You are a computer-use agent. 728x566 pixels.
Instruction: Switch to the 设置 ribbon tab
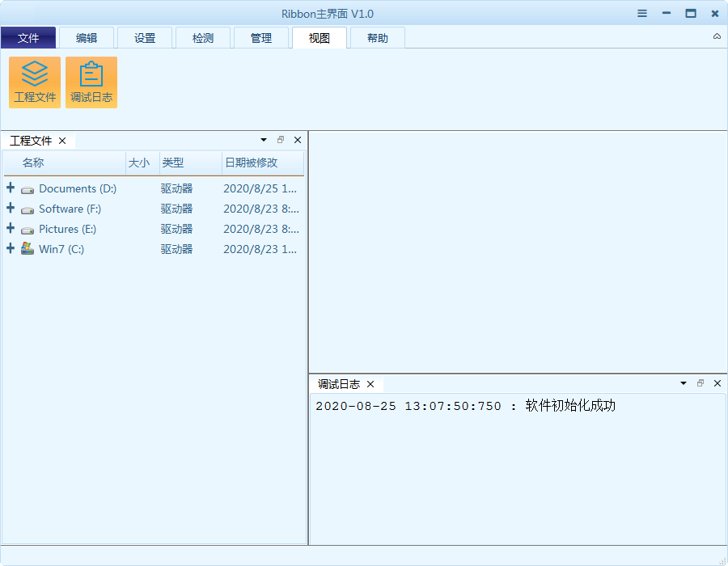pyautogui.click(x=145, y=37)
